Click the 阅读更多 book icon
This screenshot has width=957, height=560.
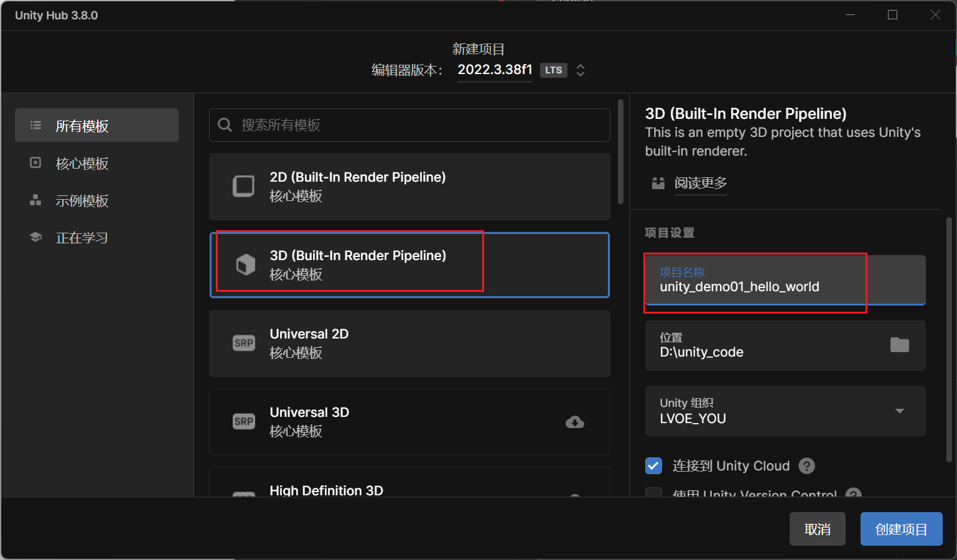pos(658,183)
